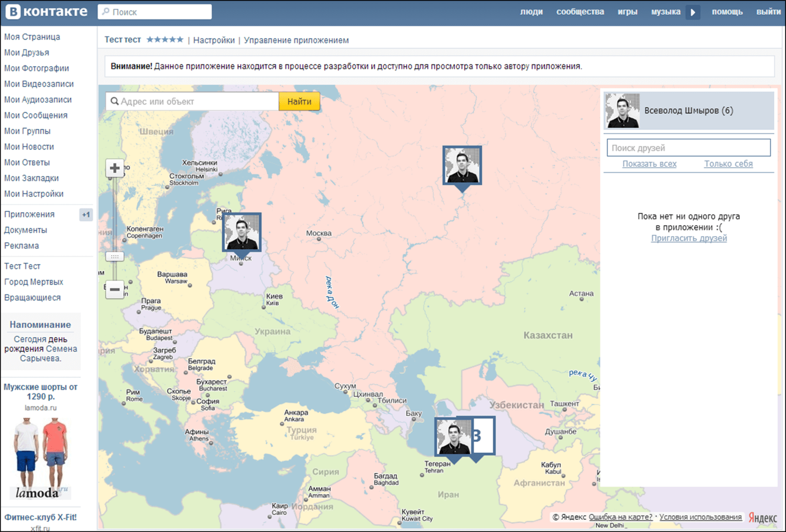This screenshot has height=532, width=786.
Task: Click Всеволод Шмыров profile photo in sidebar
Action: click(622, 111)
